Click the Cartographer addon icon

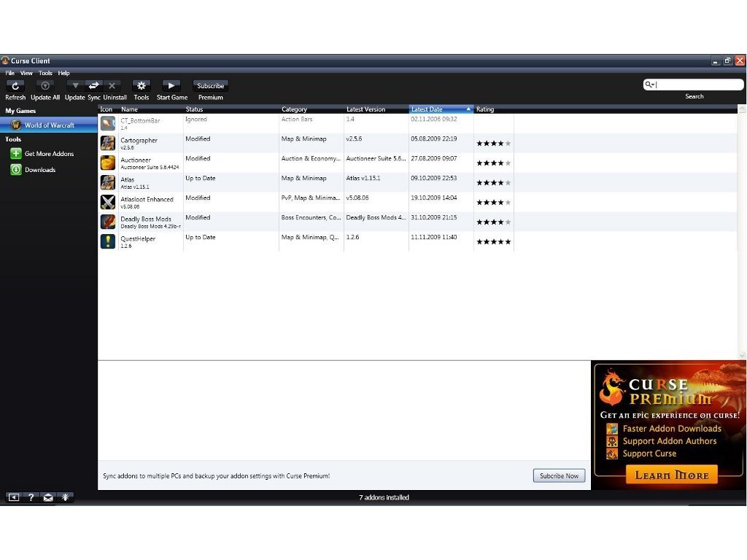pos(108,143)
